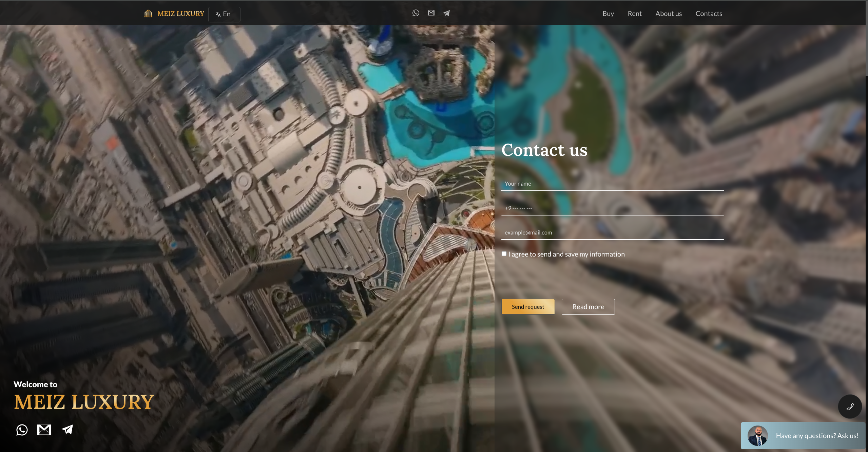Open the En language selector
868x452 pixels.
point(224,14)
